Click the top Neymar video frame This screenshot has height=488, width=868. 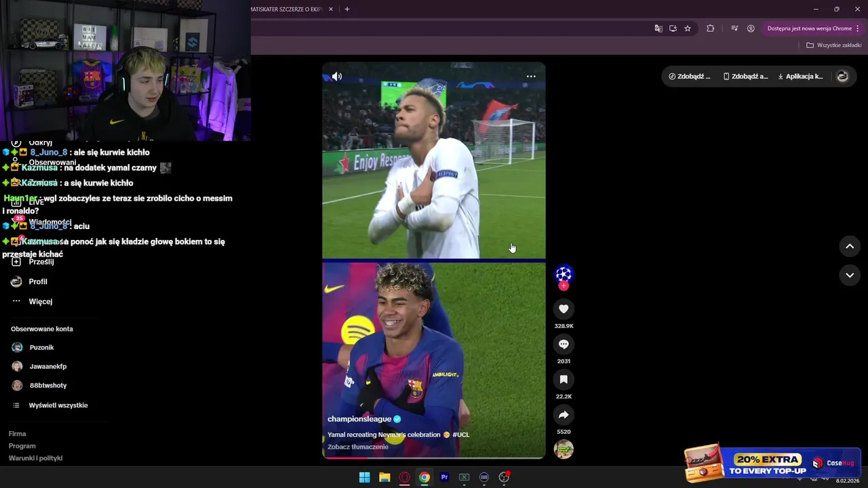tap(434, 161)
